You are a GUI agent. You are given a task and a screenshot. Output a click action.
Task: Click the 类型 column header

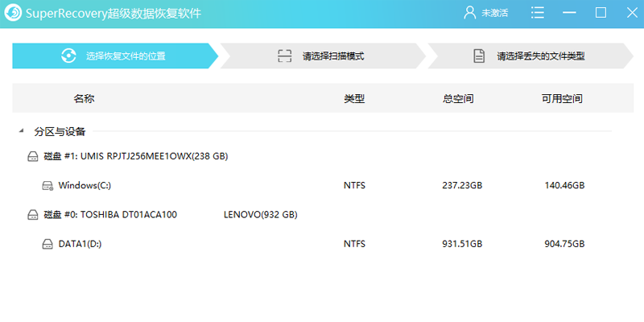point(354,98)
